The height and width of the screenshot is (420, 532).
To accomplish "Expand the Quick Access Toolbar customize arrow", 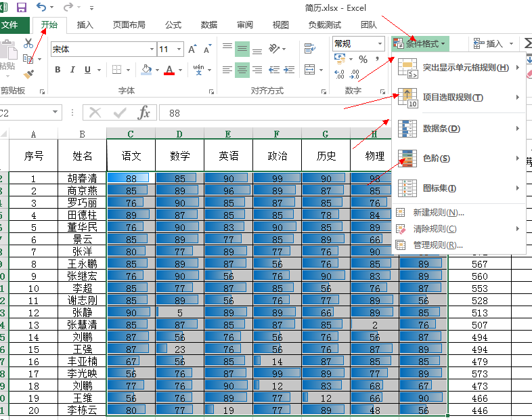I will point(91,7).
